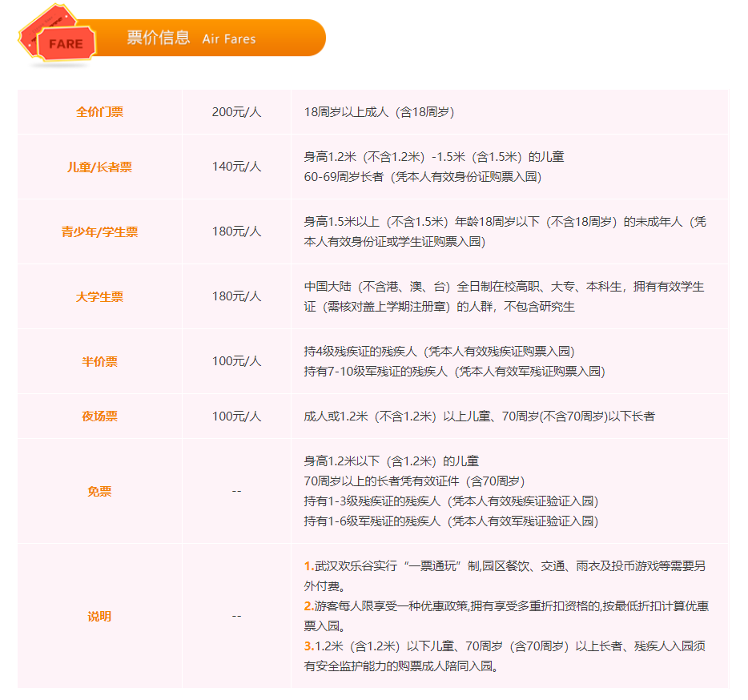Click the 身高1.2米以下（含1.2米）的儿童 line
The image size is (748, 700).
pos(392,461)
